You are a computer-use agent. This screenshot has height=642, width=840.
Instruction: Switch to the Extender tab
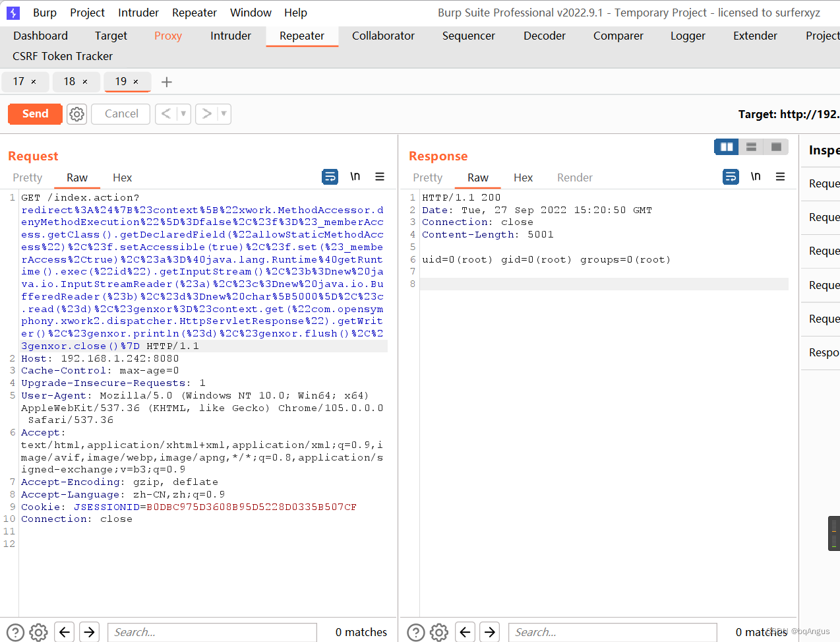click(x=755, y=36)
